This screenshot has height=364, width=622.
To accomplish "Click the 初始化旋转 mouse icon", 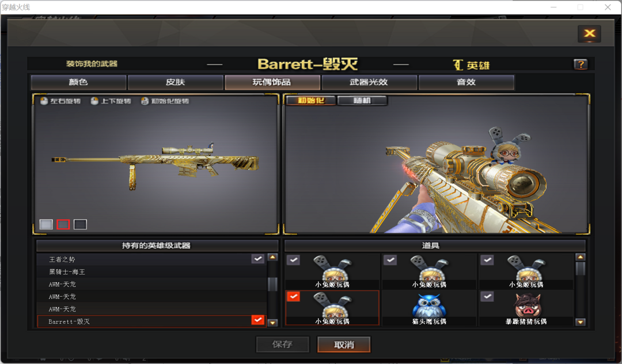I will (x=145, y=101).
